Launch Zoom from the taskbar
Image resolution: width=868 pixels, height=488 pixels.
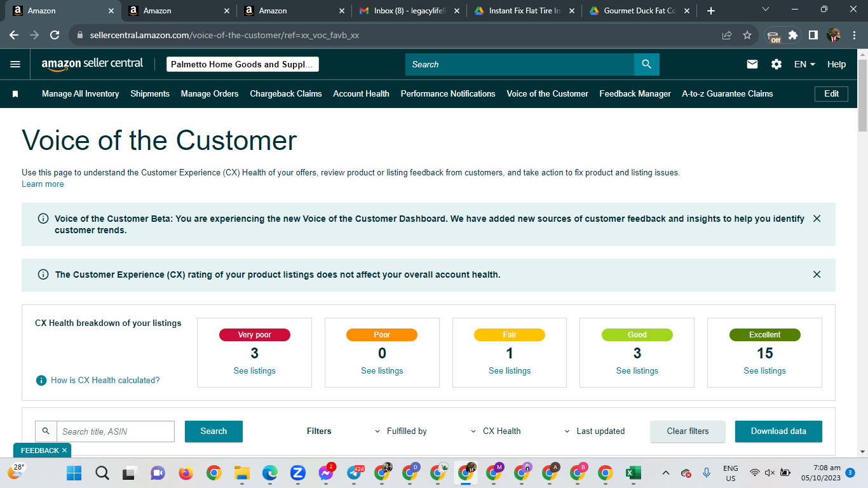click(x=297, y=473)
